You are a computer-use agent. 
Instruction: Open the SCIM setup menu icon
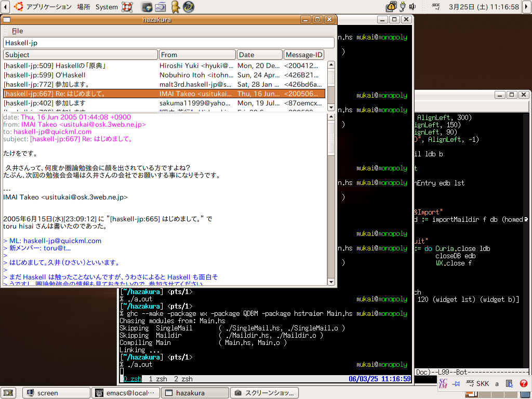coord(510,383)
